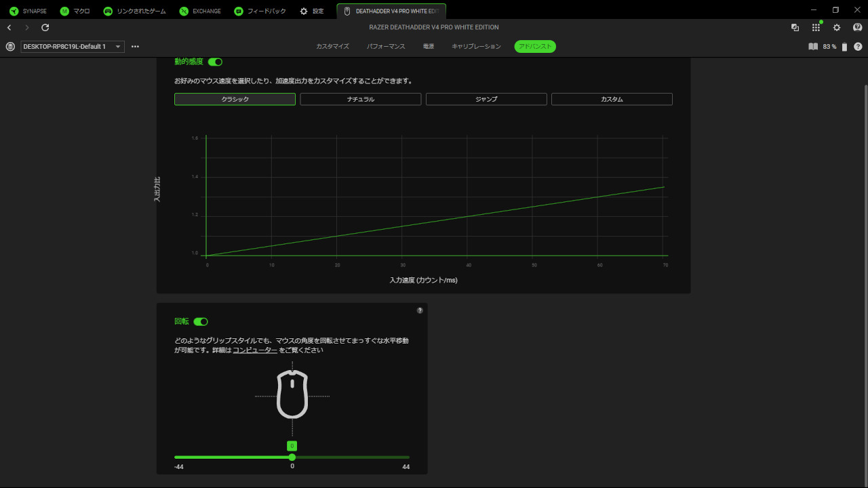The height and width of the screenshot is (488, 868).
Task: Open the マクロ module tab
Action: click(x=75, y=11)
